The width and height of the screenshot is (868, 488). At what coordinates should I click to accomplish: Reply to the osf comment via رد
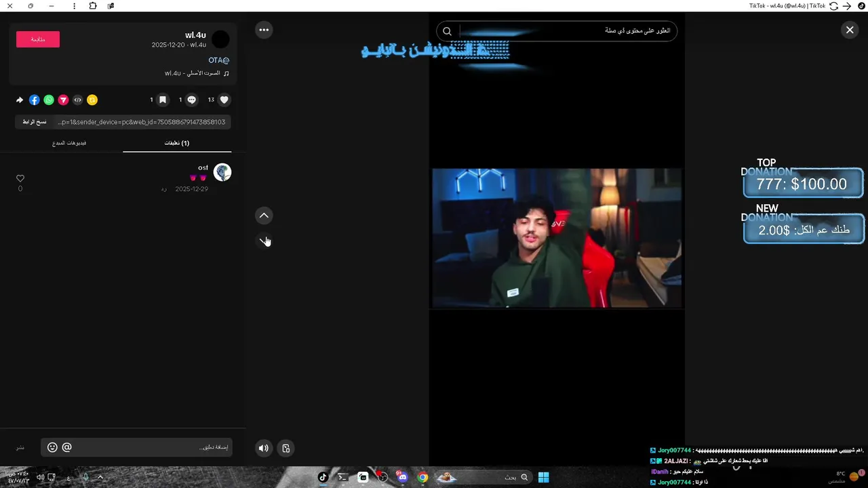[163, 189]
